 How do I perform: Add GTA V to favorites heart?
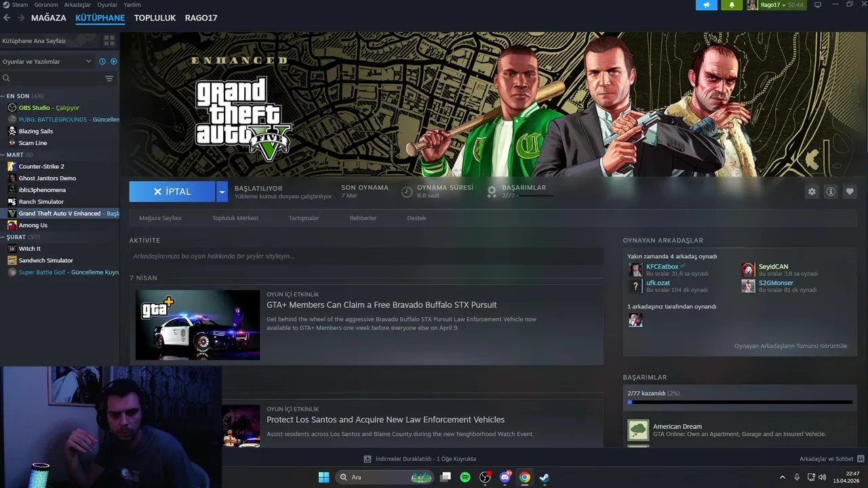coord(850,192)
